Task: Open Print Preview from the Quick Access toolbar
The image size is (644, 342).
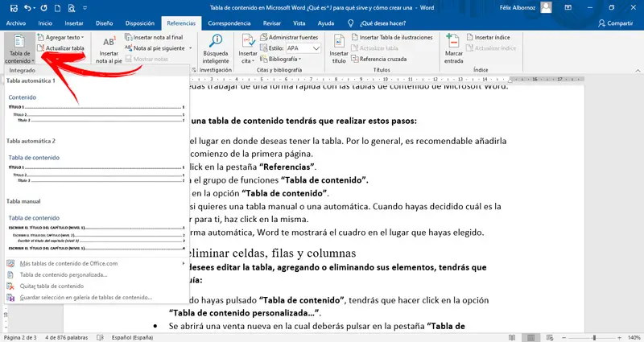Action: pyautogui.click(x=72, y=8)
